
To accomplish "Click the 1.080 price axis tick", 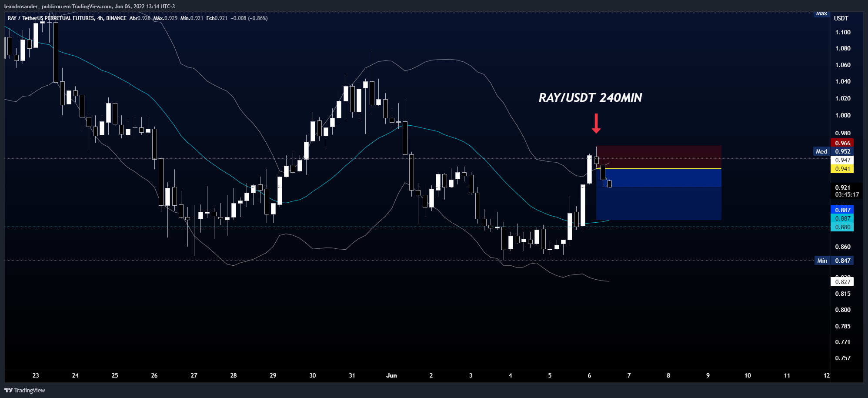I will coord(843,48).
